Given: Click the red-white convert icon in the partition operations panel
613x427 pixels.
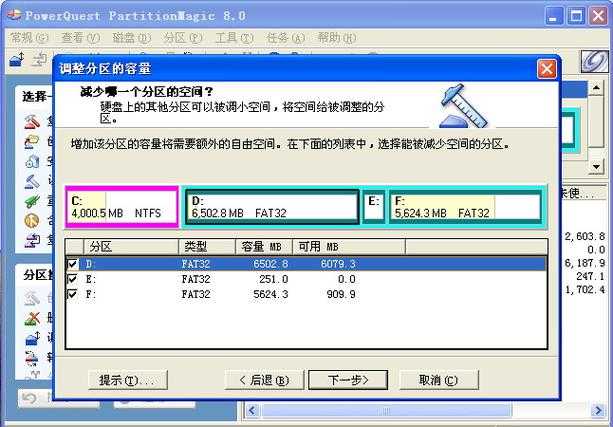Looking at the screenshot, I should click(32, 358).
